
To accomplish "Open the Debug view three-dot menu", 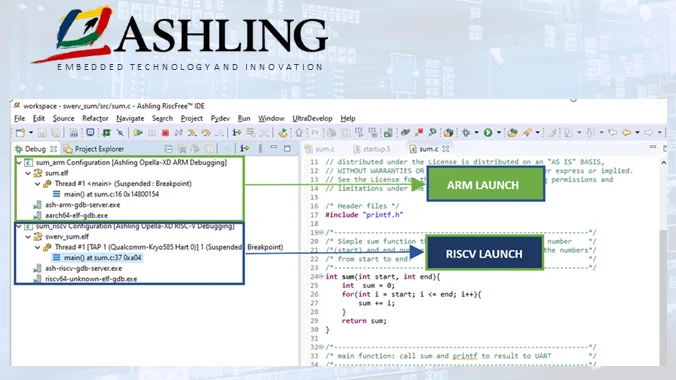I will tap(260, 149).
